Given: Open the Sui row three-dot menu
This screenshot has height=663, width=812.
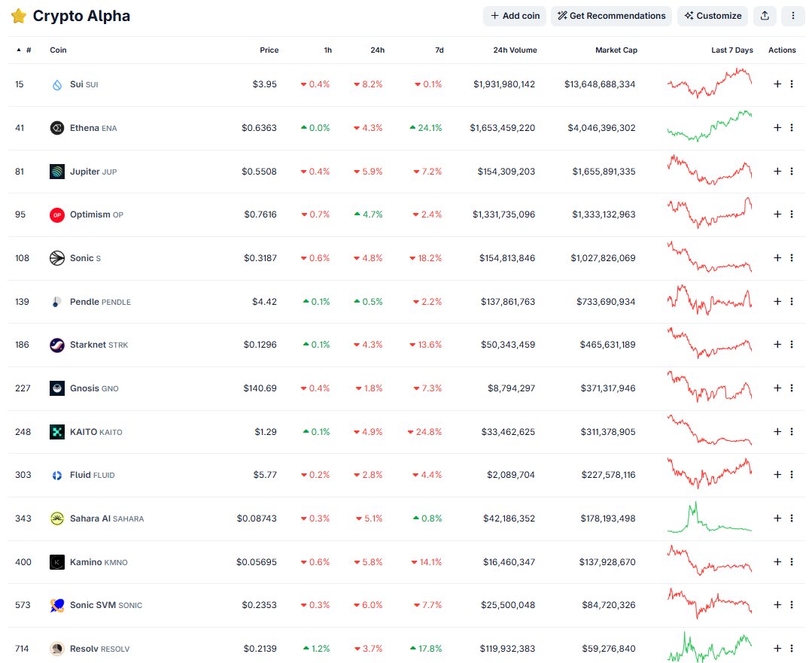Looking at the screenshot, I should point(792,84).
